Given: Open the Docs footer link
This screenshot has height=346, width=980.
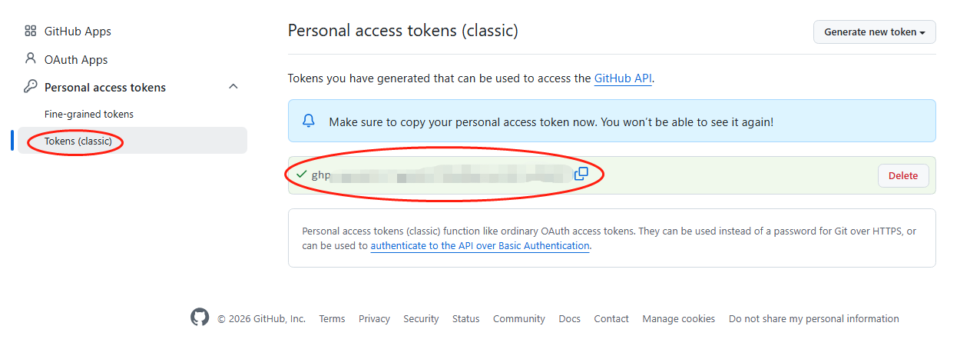Looking at the screenshot, I should (x=569, y=319).
